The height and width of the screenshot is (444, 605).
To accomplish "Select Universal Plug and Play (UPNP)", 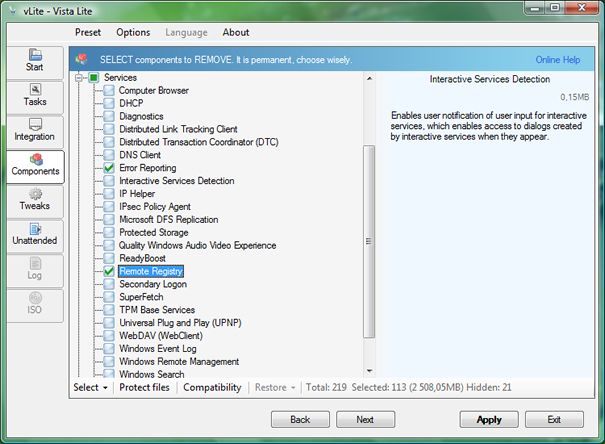I will (x=180, y=323).
